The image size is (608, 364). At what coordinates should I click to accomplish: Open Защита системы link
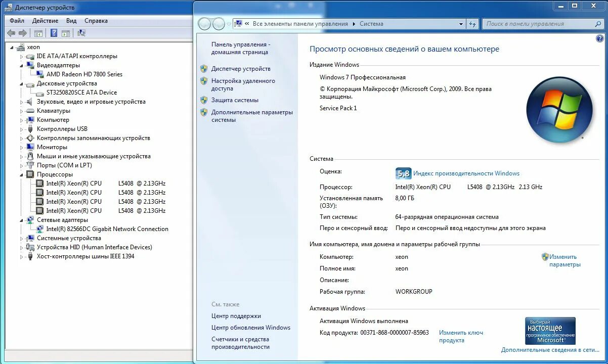click(235, 100)
